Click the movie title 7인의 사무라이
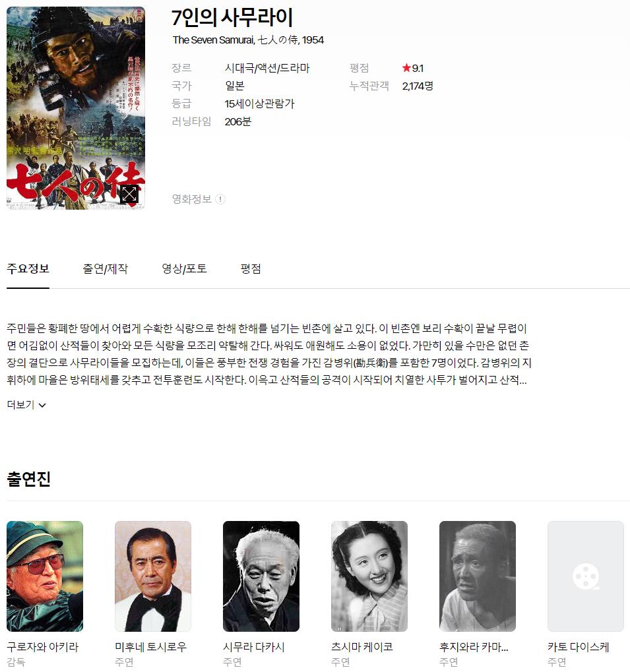Image resolution: width=630 pixels, height=672 pixels. pyautogui.click(x=232, y=18)
